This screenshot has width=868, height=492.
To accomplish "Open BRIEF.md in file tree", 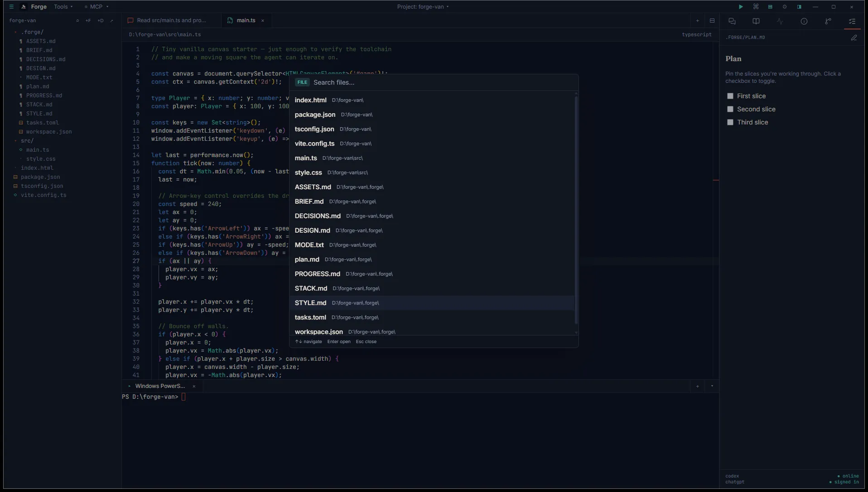I will 39,50.
